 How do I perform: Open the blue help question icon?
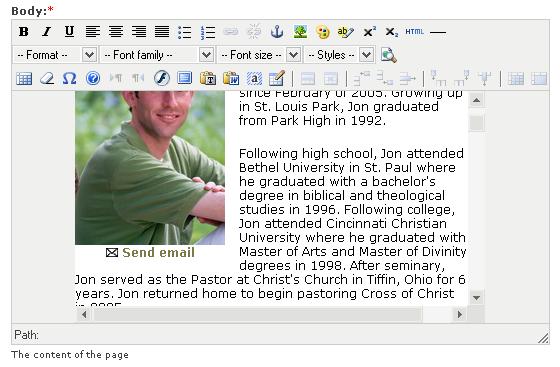[x=93, y=78]
